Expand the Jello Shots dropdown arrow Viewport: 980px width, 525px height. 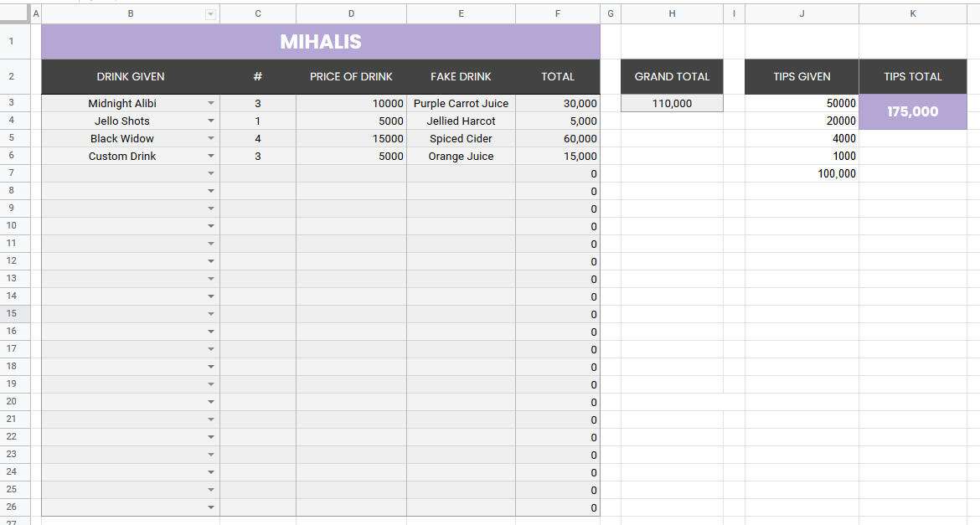tap(211, 121)
